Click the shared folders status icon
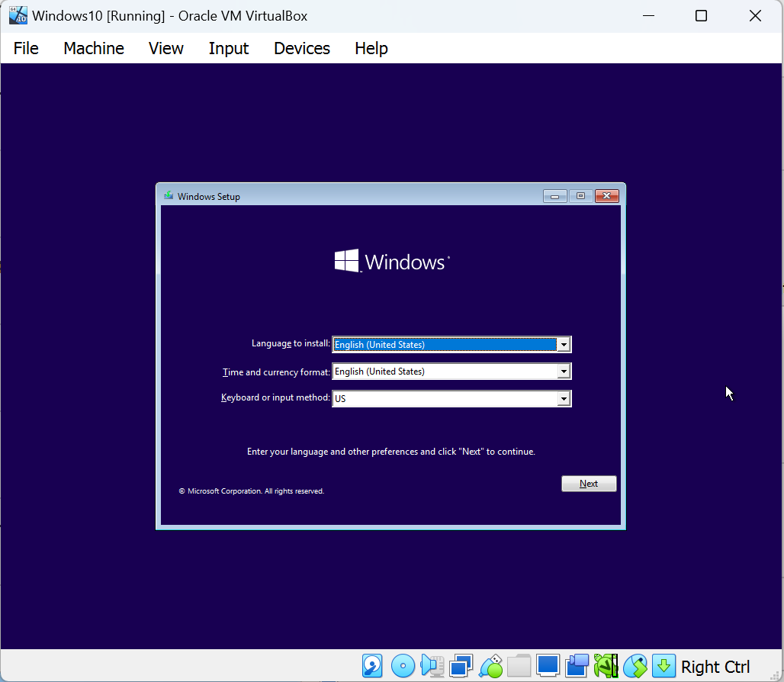This screenshot has height=682, width=784. pos(519,666)
